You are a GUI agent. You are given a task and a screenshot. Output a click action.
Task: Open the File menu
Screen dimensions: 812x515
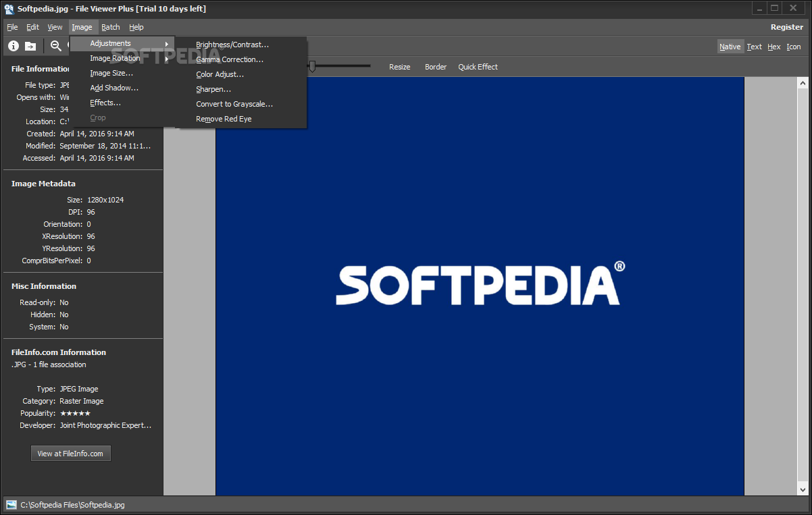[12, 27]
